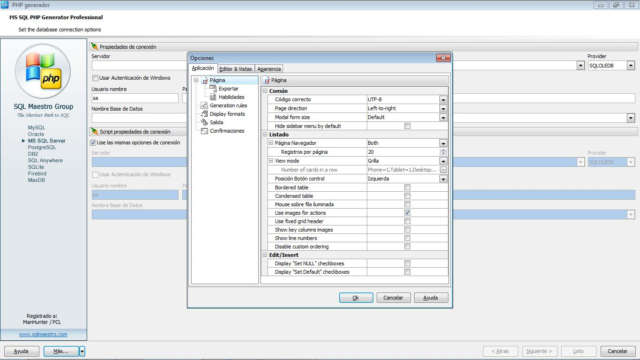Click the wizard Cancelar button
The height and width of the screenshot is (360, 640).
click(x=618, y=351)
